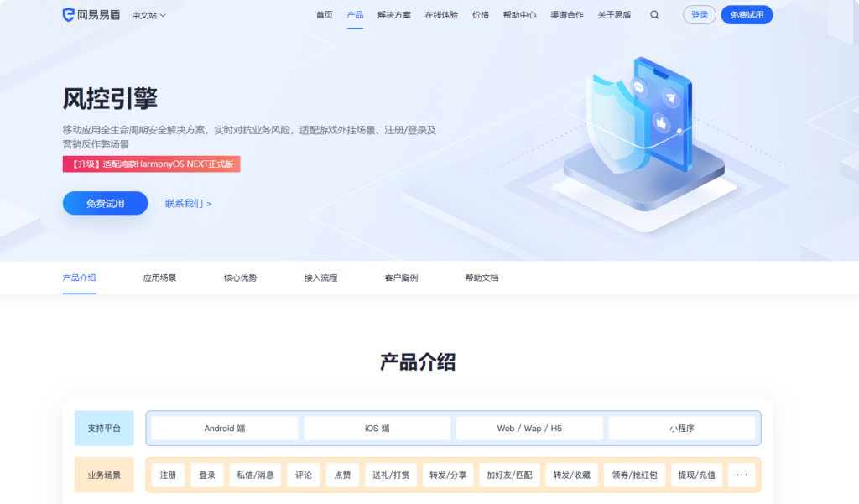The image size is (859, 504).
Task: Open the search function in the top navigation
Action: 654,14
